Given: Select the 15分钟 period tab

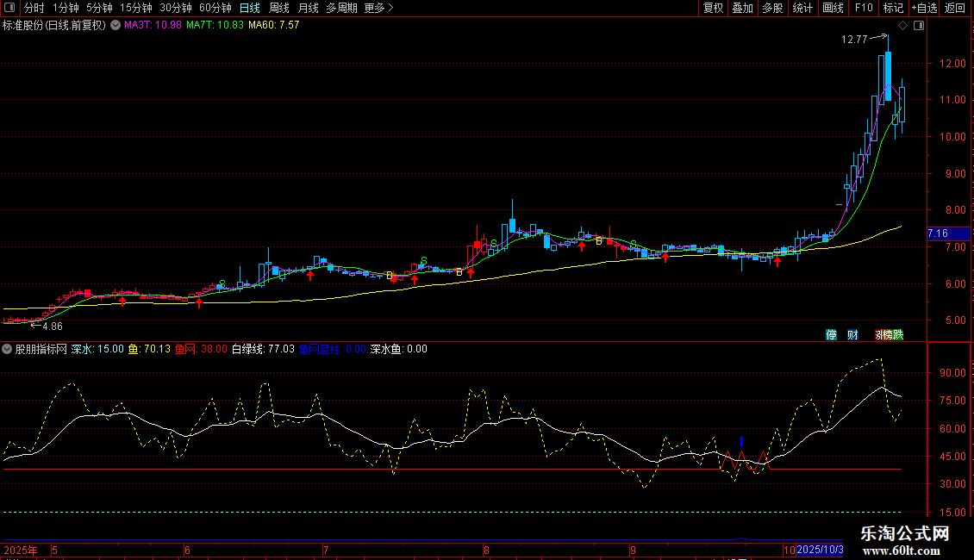Looking at the screenshot, I should point(136,8).
